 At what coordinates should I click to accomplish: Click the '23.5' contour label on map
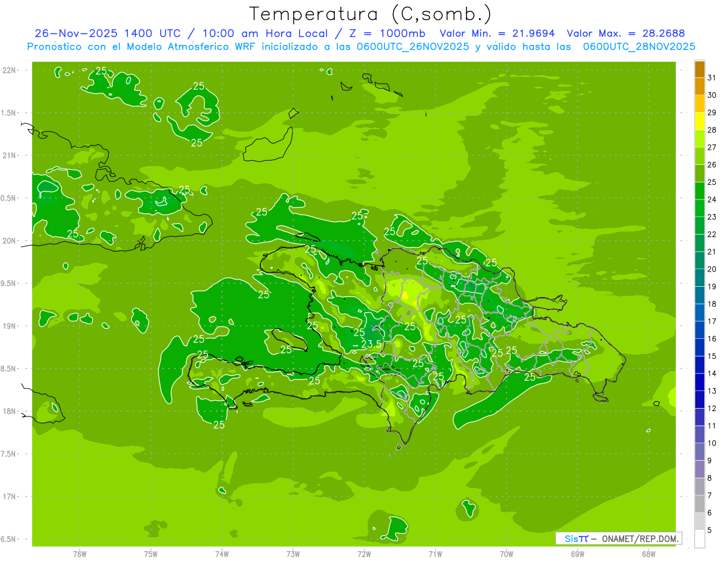point(371,344)
